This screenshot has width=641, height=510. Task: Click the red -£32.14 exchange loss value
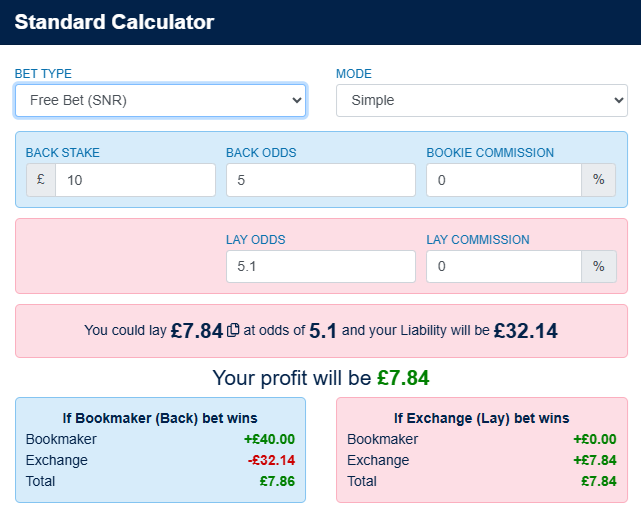click(271, 460)
